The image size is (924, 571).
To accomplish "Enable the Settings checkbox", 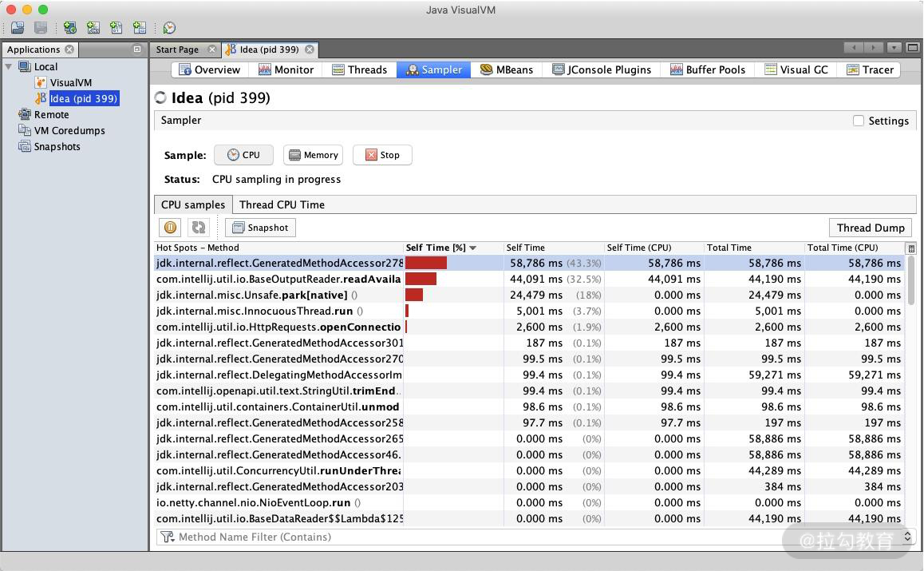I will tap(859, 121).
